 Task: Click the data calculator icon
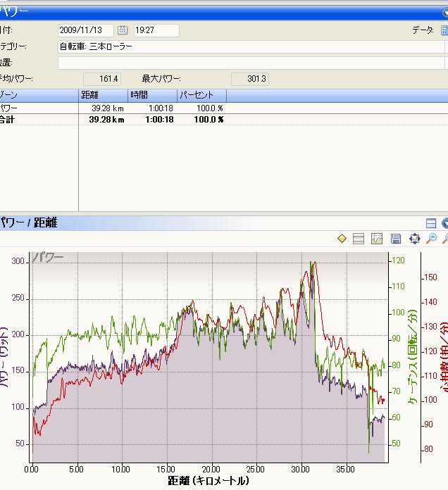(x=444, y=30)
